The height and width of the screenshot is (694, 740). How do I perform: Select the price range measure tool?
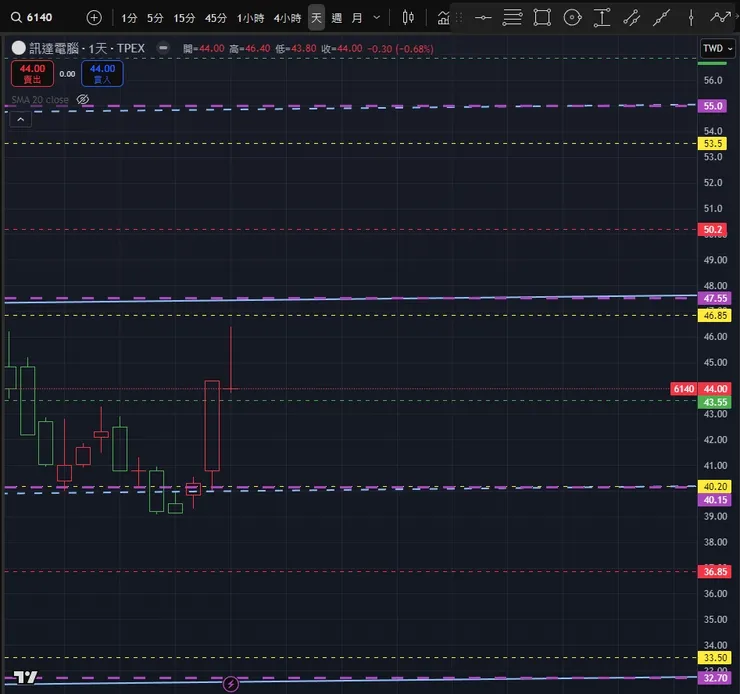602,18
